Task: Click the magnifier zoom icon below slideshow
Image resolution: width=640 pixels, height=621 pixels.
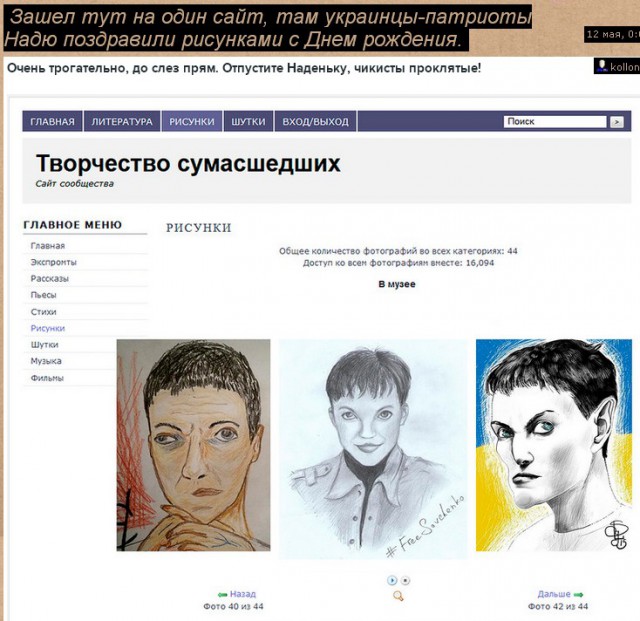Action: 398,597
